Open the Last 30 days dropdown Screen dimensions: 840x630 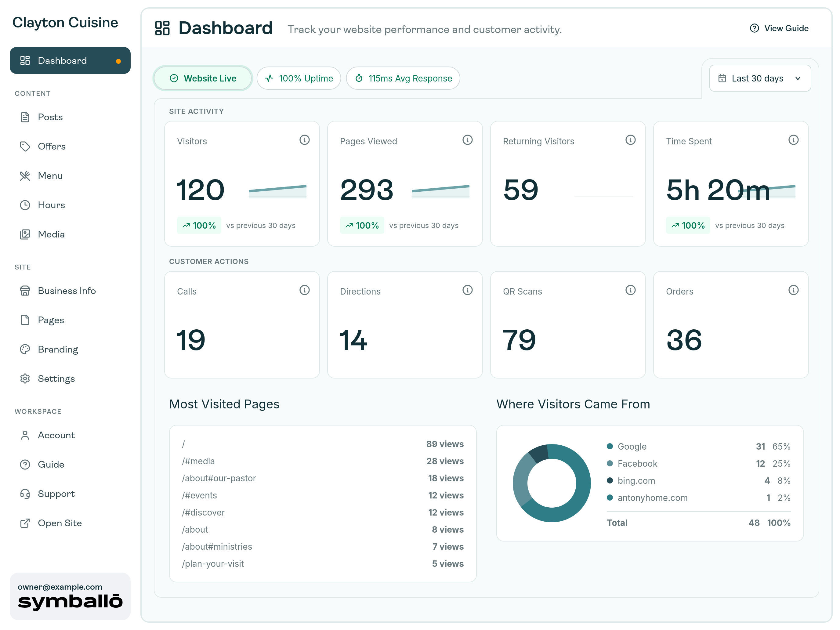tap(760, 78)
